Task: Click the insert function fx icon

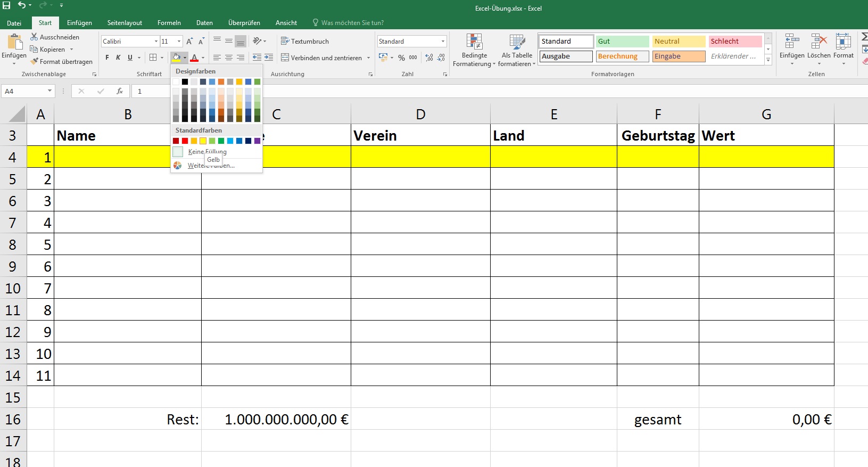Action: (120, 91)
